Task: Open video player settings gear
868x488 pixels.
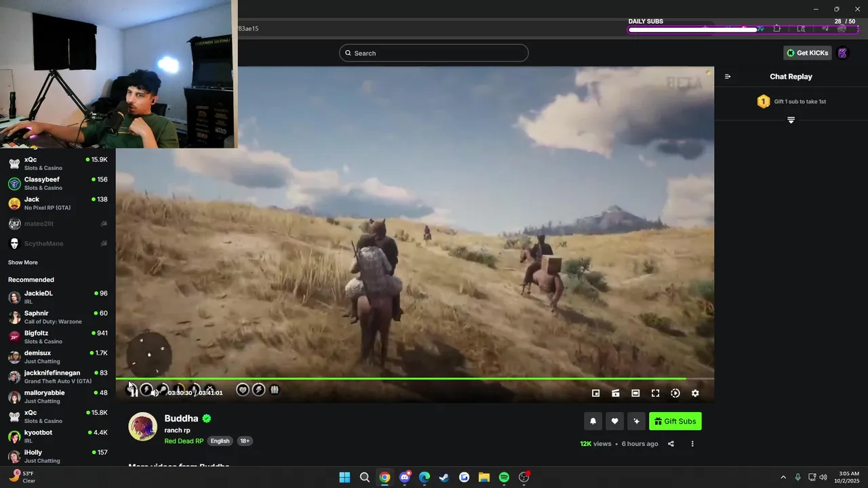Action: (695, 393)
